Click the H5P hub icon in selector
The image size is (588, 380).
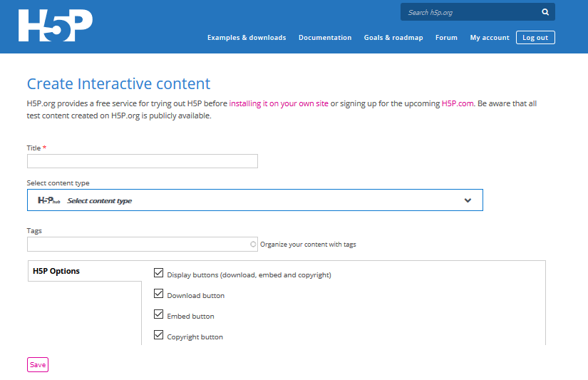pos(49,200)
